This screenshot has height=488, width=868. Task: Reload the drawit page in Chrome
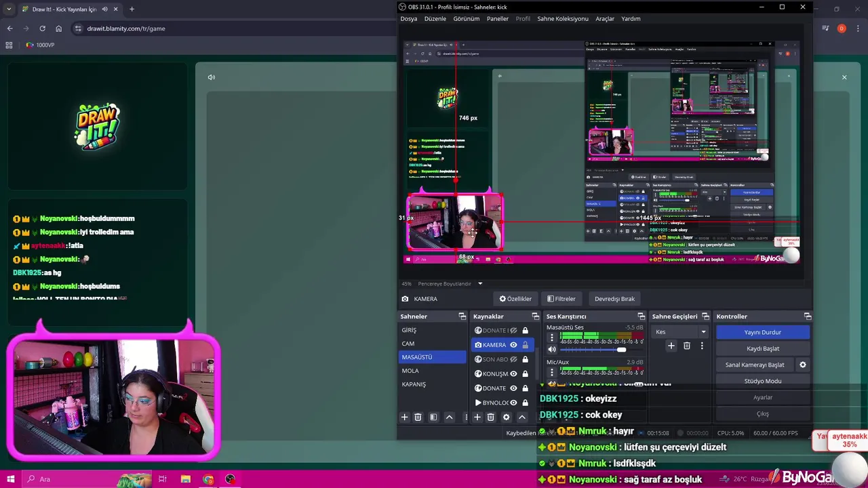tap(42, 28)
